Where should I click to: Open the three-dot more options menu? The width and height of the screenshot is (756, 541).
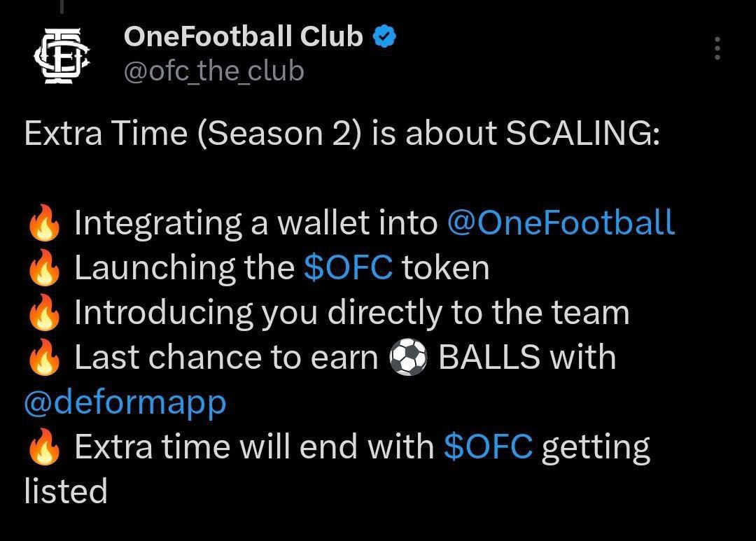(x=717, y=48)
